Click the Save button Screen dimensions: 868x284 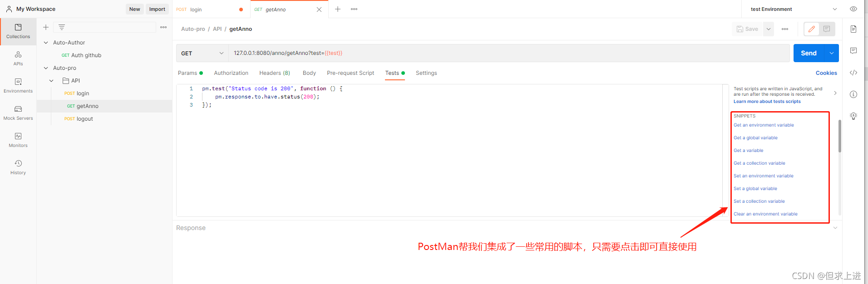click(747, 29)
